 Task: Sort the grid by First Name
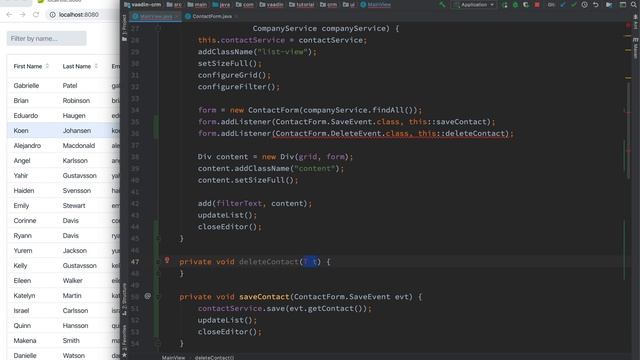point(31,66)
